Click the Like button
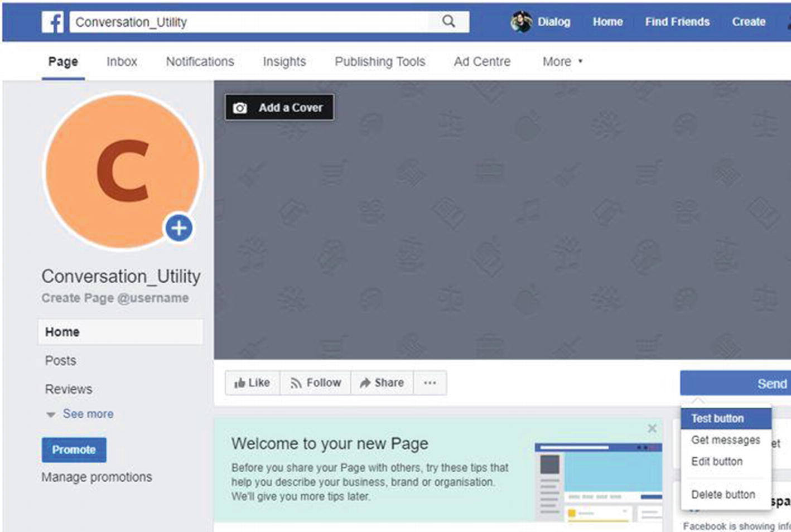This screenshot has width=791, height=532. [252, 383]
